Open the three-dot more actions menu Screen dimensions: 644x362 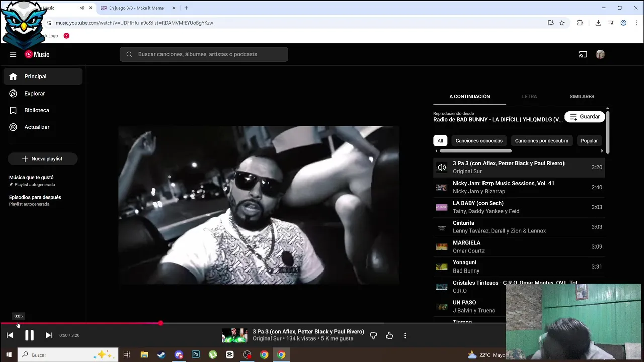[x=405, y=335]
